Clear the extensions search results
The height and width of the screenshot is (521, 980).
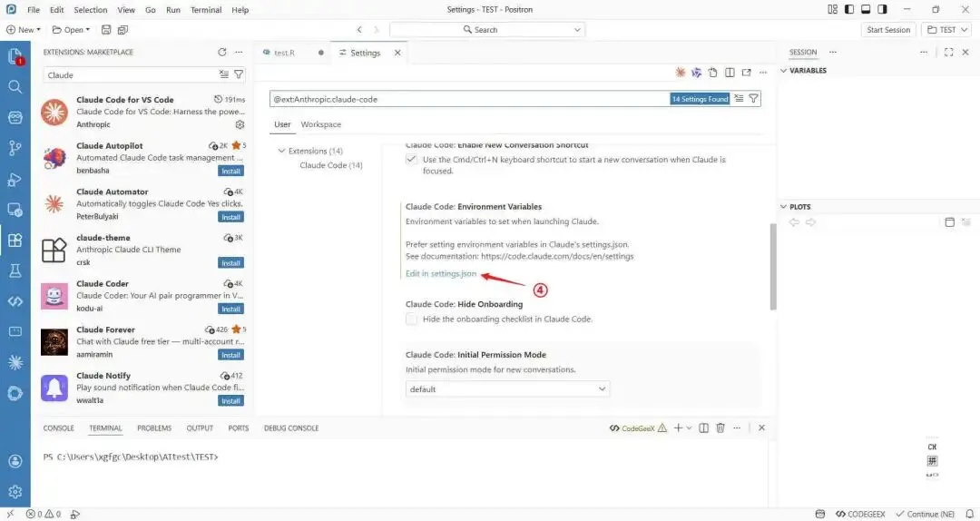click(224, 74)
